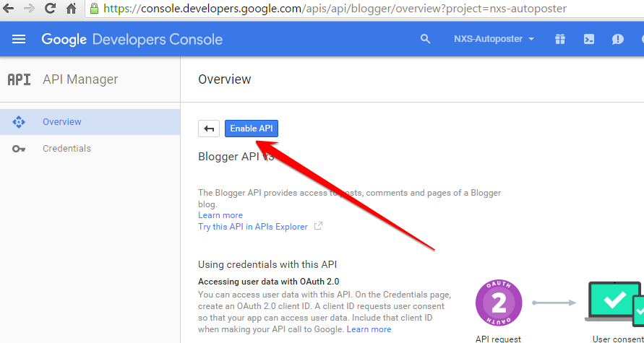
Task: Activate the Cloud Shell terminal icon
Action: coord(589,39)
